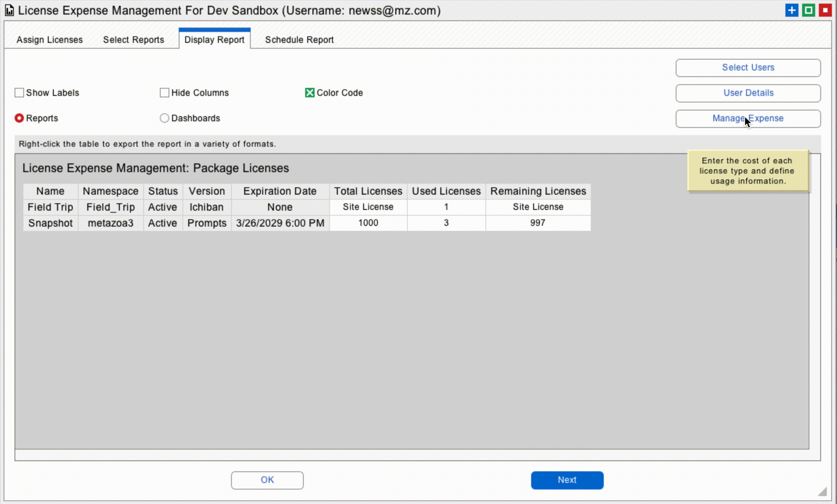Click the blue plus window icon
The width and height of the screenshot is (837, 504).
pos(792,10)
